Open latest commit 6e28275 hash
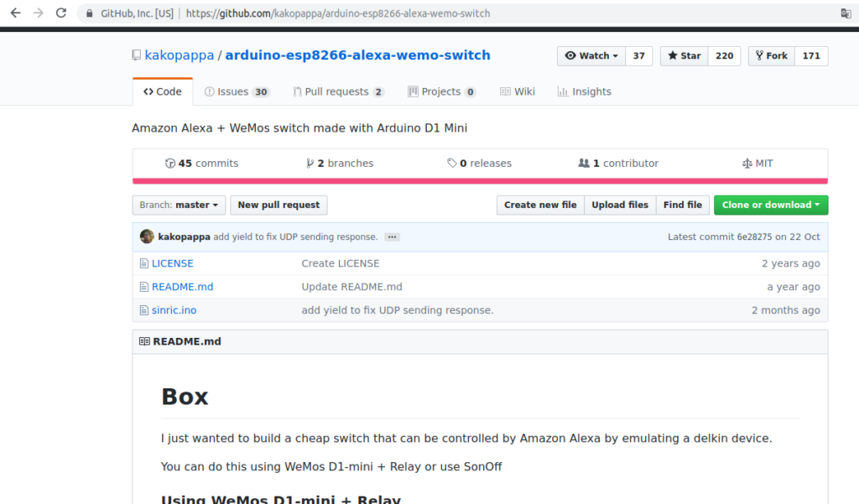The width and height of the screenshot is (859, 504). coord(754,237)
